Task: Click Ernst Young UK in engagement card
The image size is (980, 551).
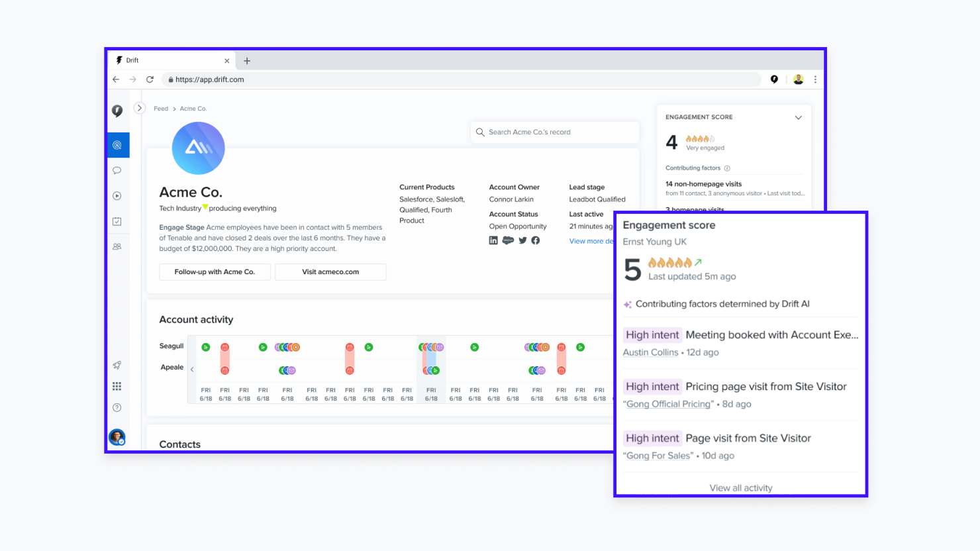Action: pos(655,242)
